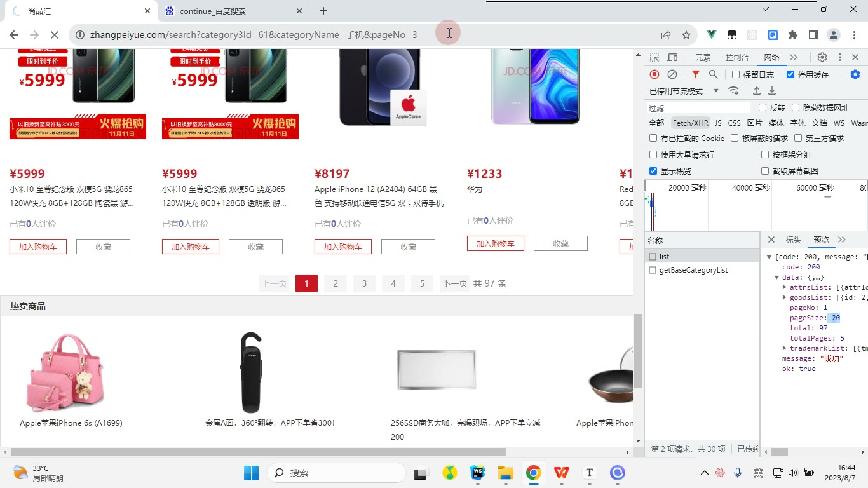Open the Chrome extensions puzzle icon
Screen dimensions: 868x488
point(793,35)
